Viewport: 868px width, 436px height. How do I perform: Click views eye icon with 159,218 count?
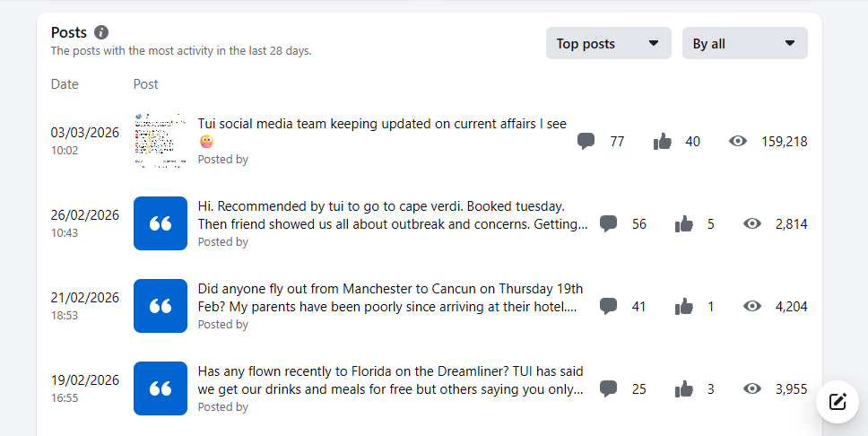(x=737, y=141)
